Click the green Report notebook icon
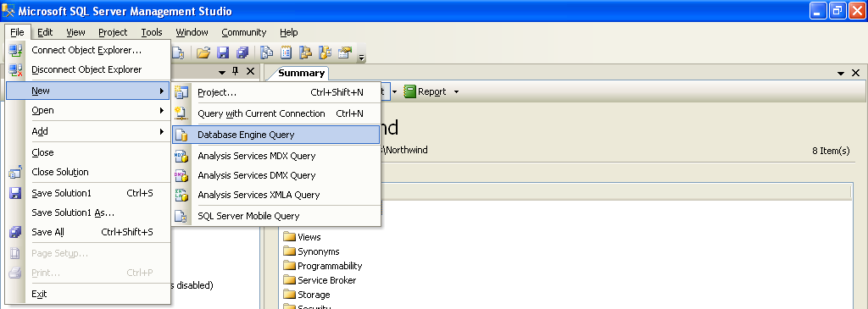This screenshot has width=868, height=309. [x=409, y=91]
